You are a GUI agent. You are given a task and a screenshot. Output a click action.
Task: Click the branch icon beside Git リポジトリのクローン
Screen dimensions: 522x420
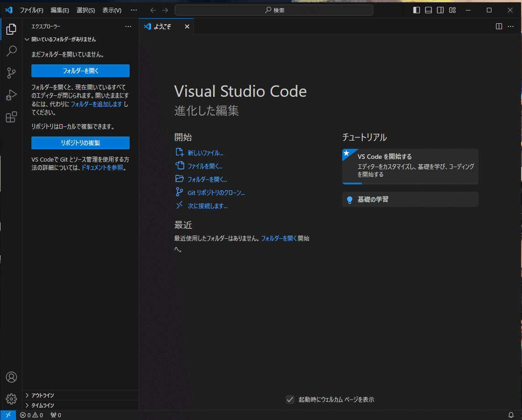click(x=179, y=192)
